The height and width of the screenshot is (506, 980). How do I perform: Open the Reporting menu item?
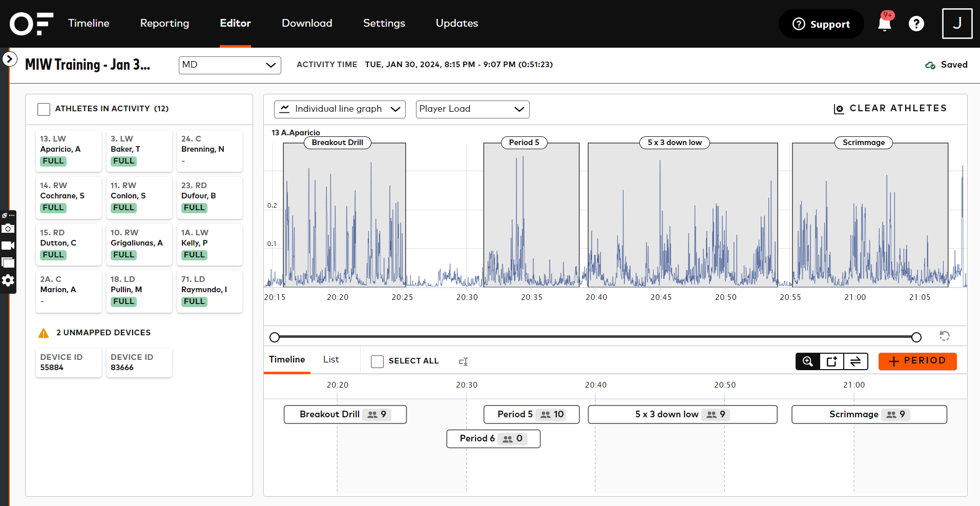(x=164, y=23)
